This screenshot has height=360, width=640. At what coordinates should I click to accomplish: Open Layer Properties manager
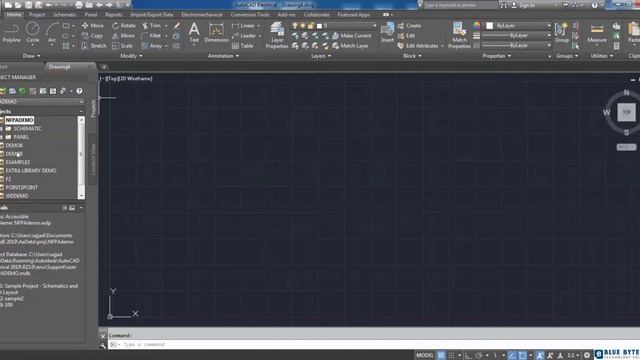[x=277, y=35]
